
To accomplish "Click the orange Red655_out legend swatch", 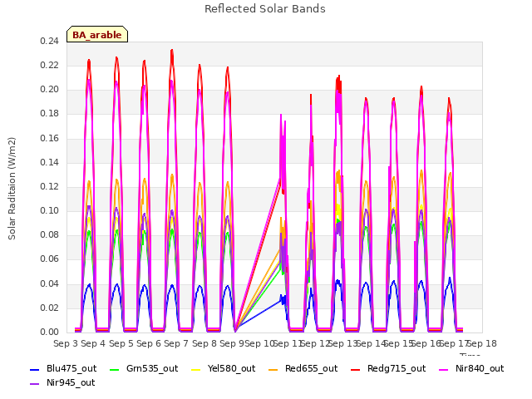I will tap(273, 369).
